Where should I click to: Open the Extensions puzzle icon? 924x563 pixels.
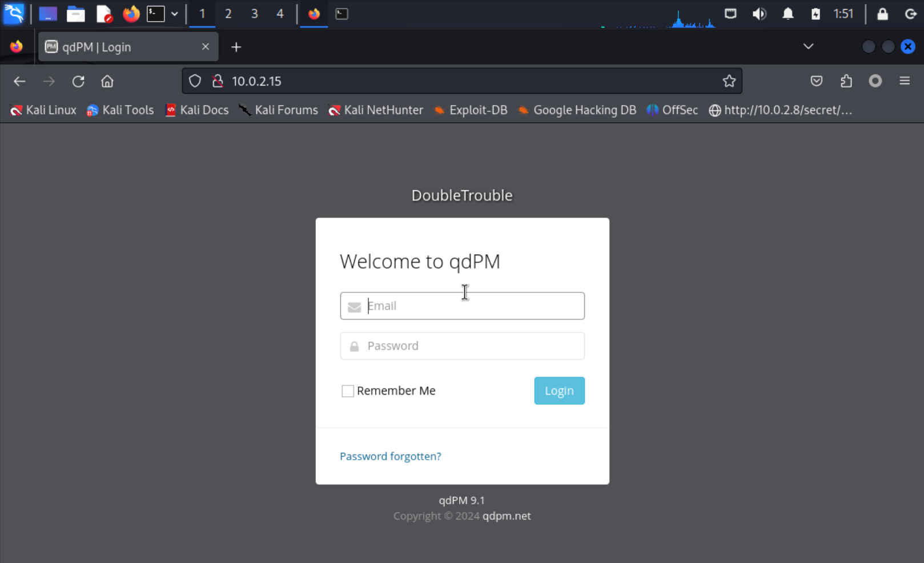pos(846,81)
